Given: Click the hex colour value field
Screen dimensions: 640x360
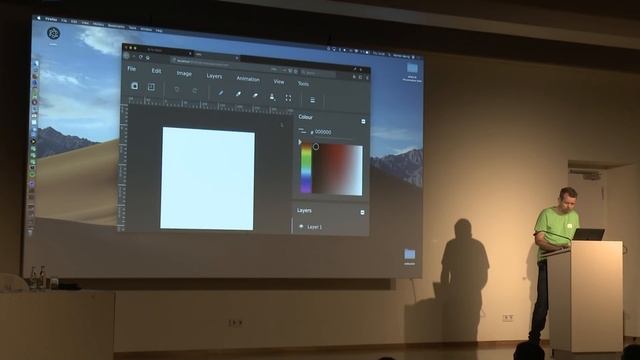Looking at the screenshot, I should (x=323, y=132).
